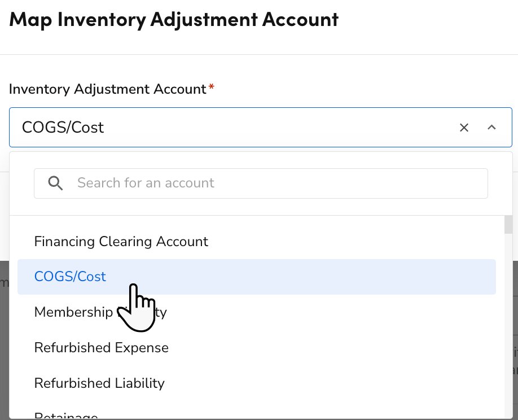
Task: Click the divider area below the heading
Action: pos(259,54)
